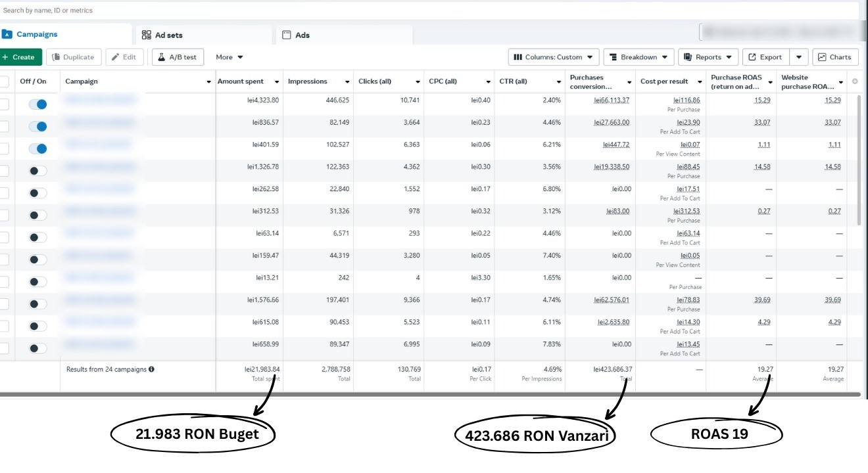The image size is (868, 473).
Task: Switch to the Ad sets tab
Action: click(204, 35)
